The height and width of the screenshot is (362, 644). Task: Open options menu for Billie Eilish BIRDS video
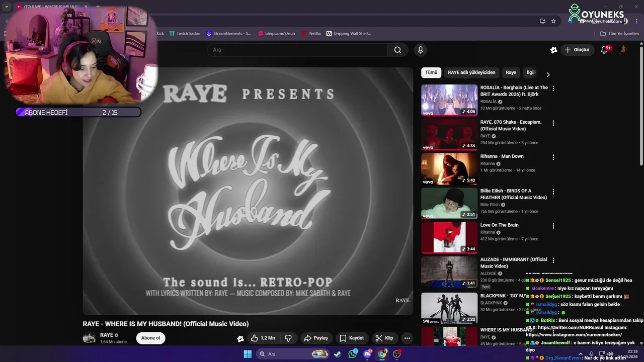coord(553,192)
